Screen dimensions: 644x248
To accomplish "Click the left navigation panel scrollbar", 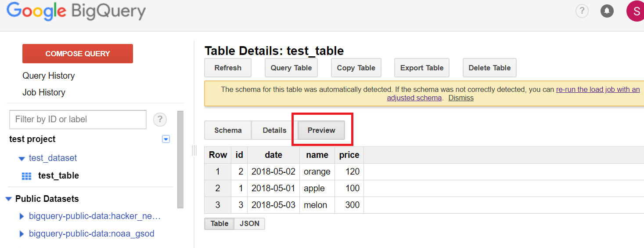I will [x=180, y=159].
